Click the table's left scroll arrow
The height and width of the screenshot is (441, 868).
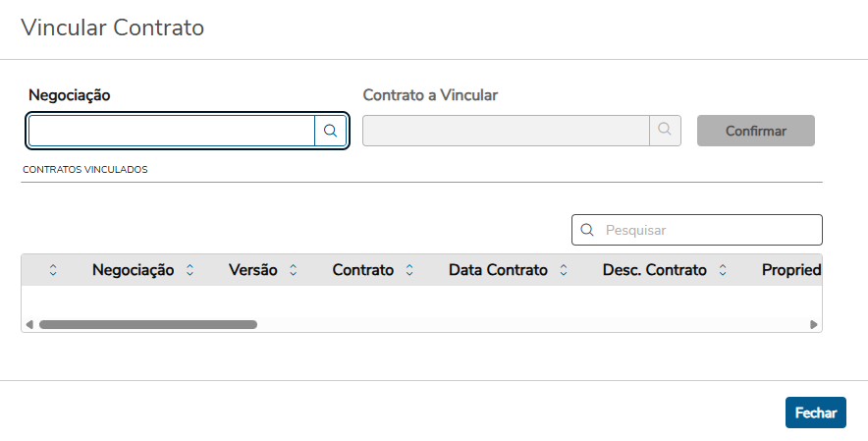(28, 324)
